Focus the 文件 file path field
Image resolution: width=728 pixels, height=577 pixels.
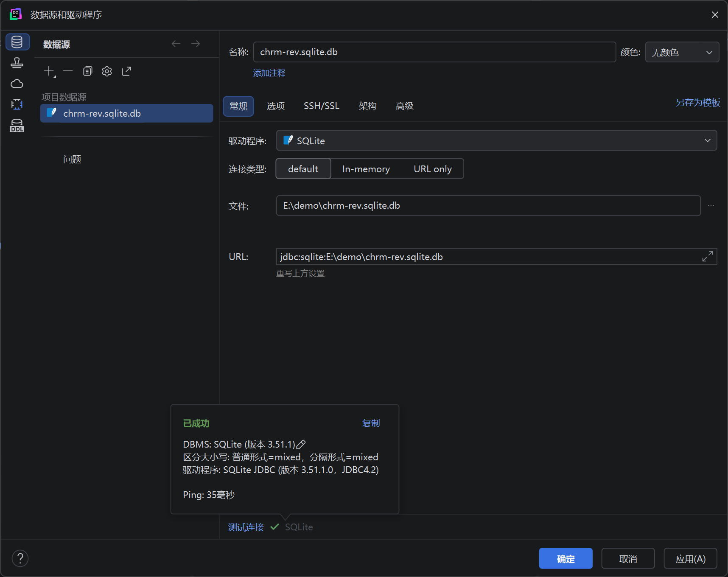point(488,206)
